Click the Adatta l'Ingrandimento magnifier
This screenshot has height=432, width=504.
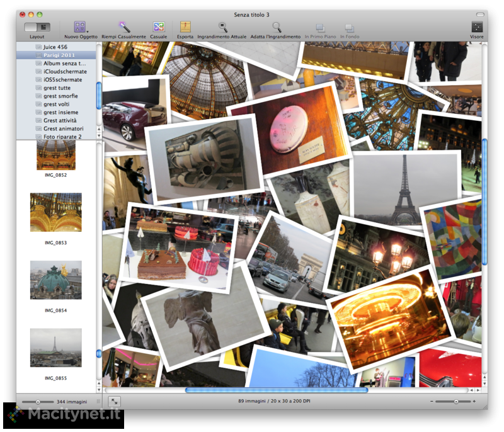(x=276, y=27)
